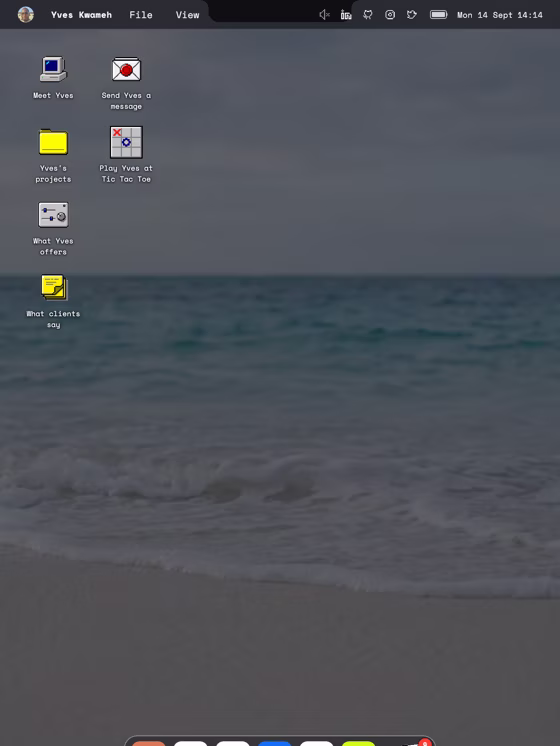Open What clients say sticky note
Image resolution: width=560 pixels, height=746 pixels.
pyautogui.click(x=54, y=287)
